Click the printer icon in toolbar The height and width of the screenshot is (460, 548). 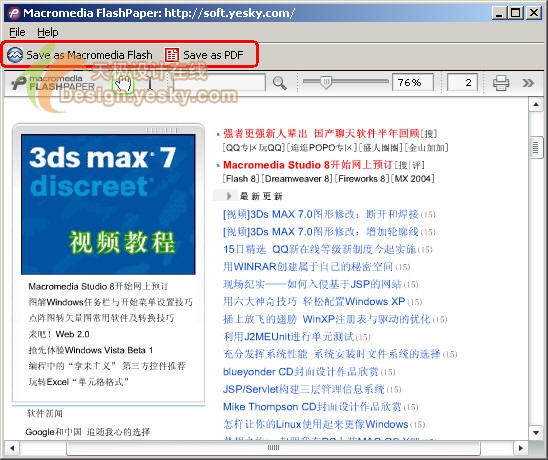[500, 83]
